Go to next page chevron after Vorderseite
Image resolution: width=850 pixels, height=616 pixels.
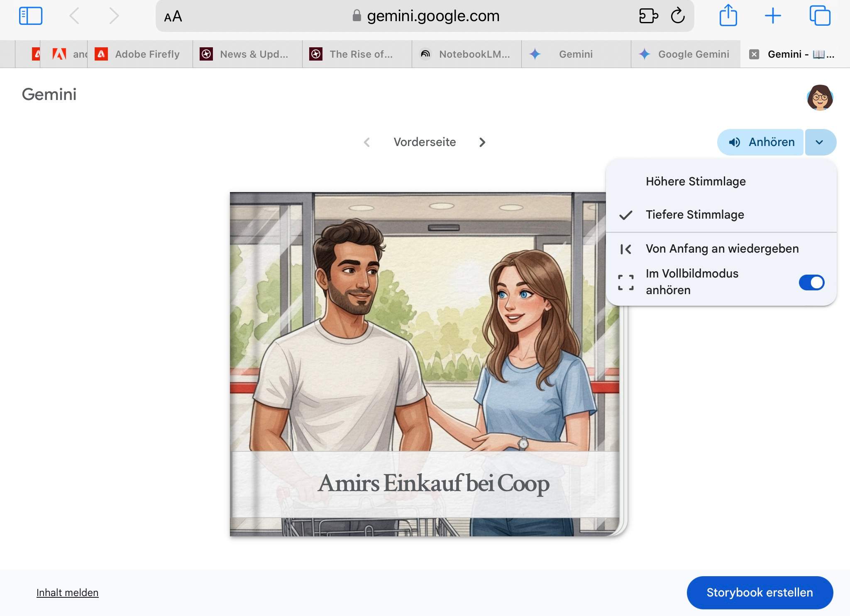pos(482,142)
